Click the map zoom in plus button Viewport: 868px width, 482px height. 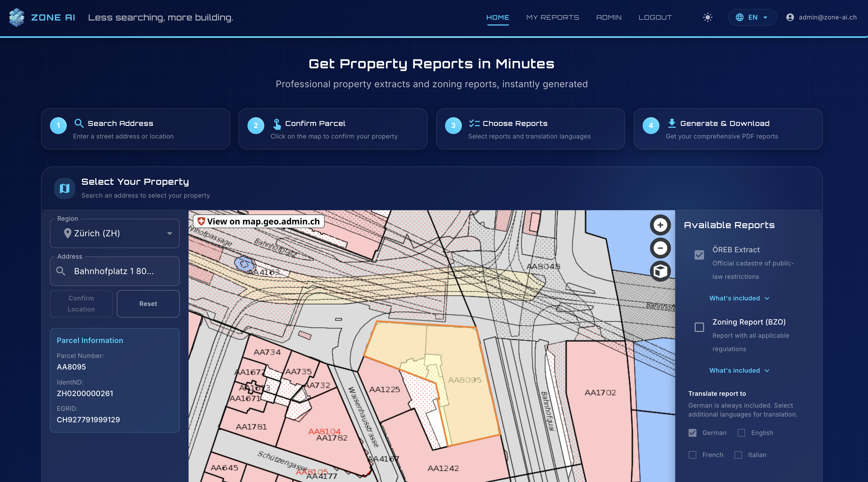(660, 225)
